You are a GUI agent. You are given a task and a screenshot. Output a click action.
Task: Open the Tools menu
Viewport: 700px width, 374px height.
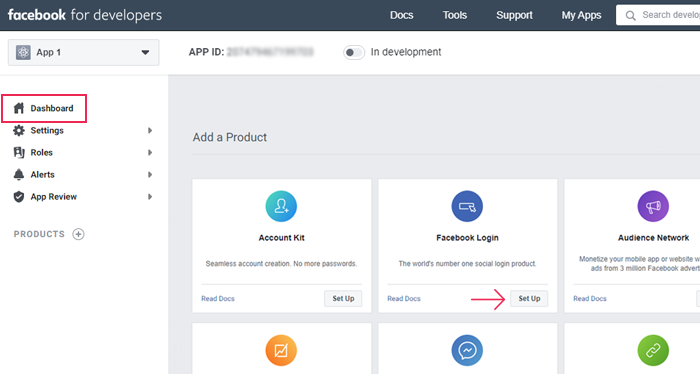454,15
